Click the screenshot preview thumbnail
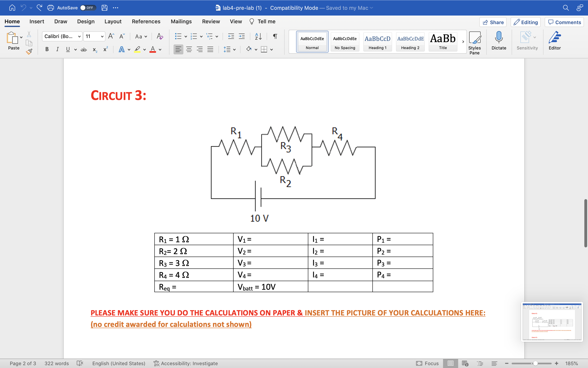The width and height of the screenshot is (588, 368). (552, 322)
